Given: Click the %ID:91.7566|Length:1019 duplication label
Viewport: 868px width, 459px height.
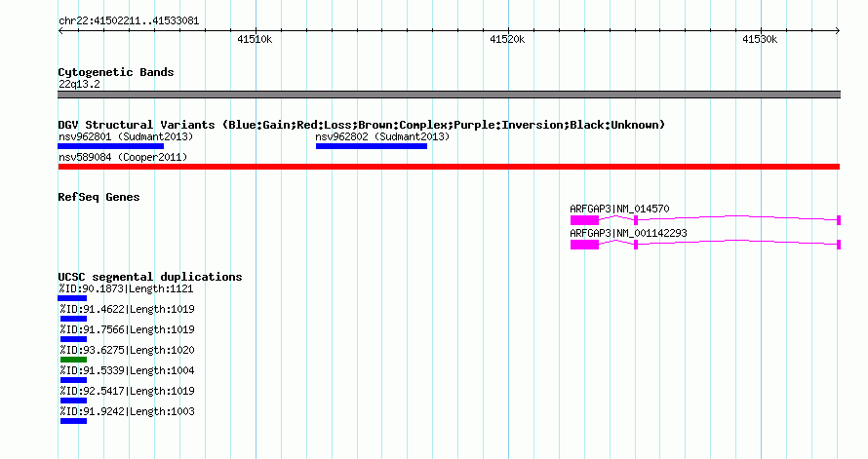Looking at the screenshot, I should 128,329.
